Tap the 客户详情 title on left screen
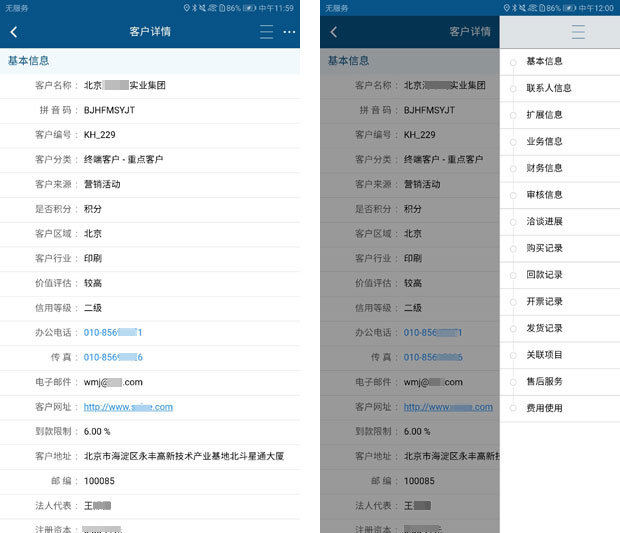 [150, 32]
